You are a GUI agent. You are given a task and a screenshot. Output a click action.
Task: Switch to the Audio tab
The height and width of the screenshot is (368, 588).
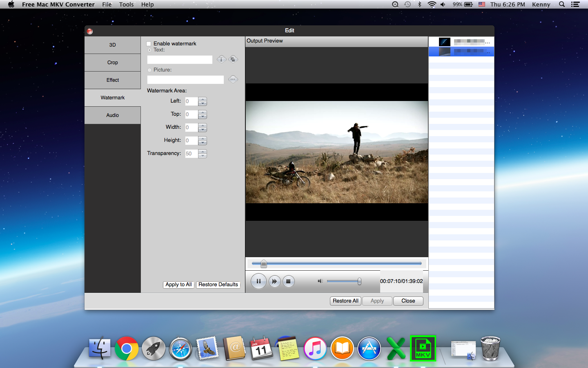pyautogui.click(x=113, y=115)
